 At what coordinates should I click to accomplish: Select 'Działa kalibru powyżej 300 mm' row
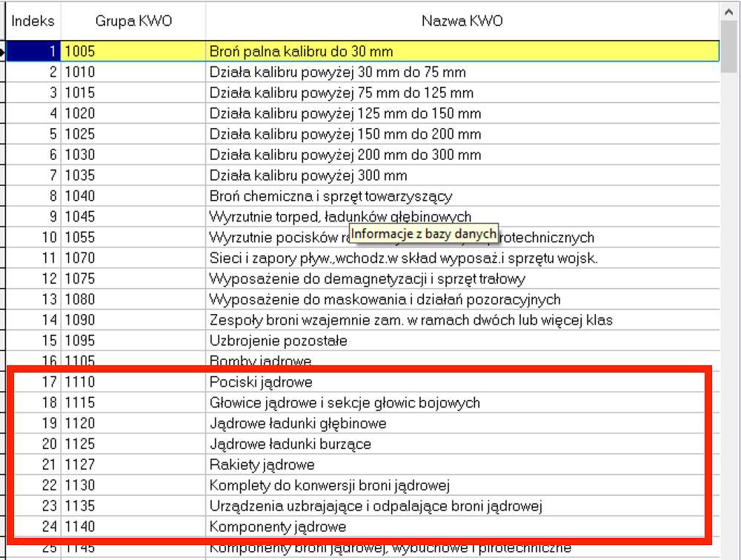point(363,176)
